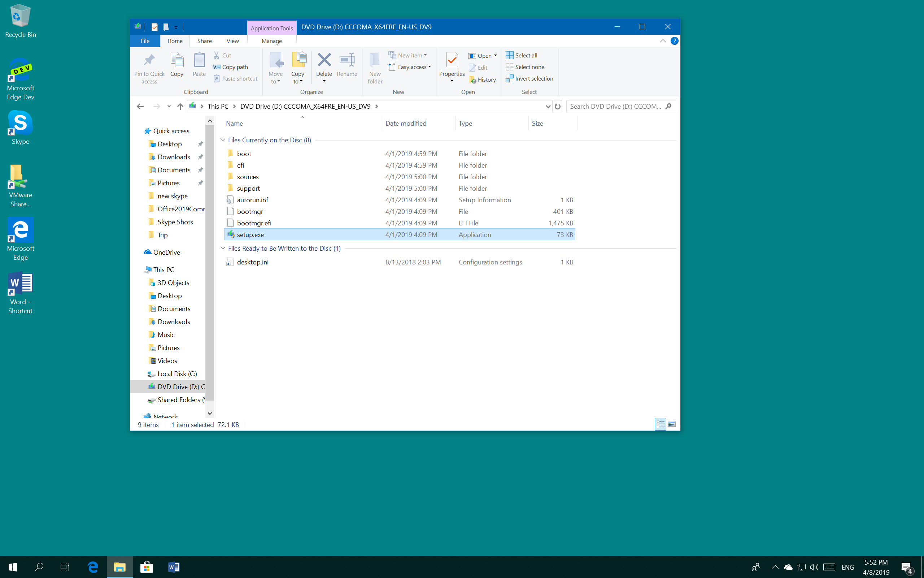The width and height of the screenshot is (924, 578).
Task: Collapse Files Ready to Be Written group
Action: pyautogui.click(x=223, y=248)
